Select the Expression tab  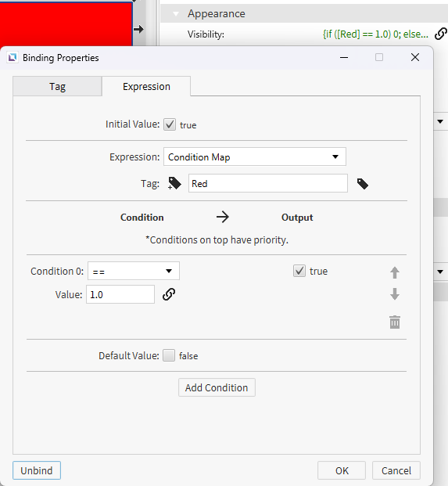146,86
